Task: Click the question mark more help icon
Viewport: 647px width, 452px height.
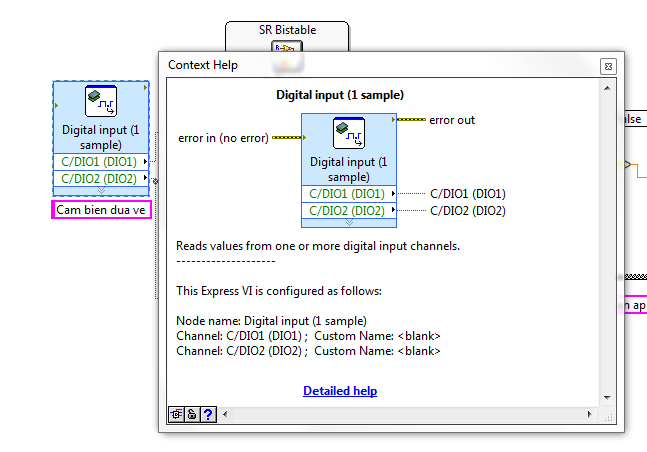Action: click(208, 414)
